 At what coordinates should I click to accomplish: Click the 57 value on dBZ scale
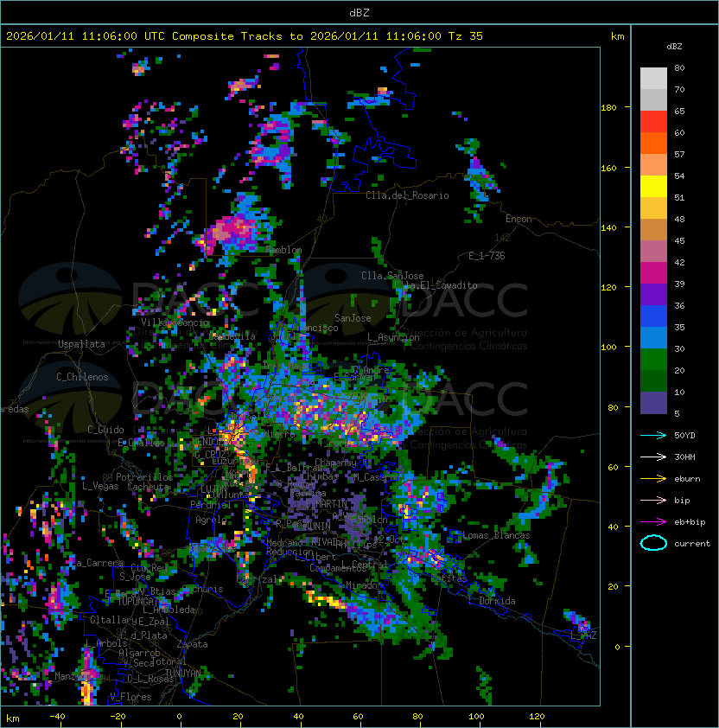coord(679,154)
